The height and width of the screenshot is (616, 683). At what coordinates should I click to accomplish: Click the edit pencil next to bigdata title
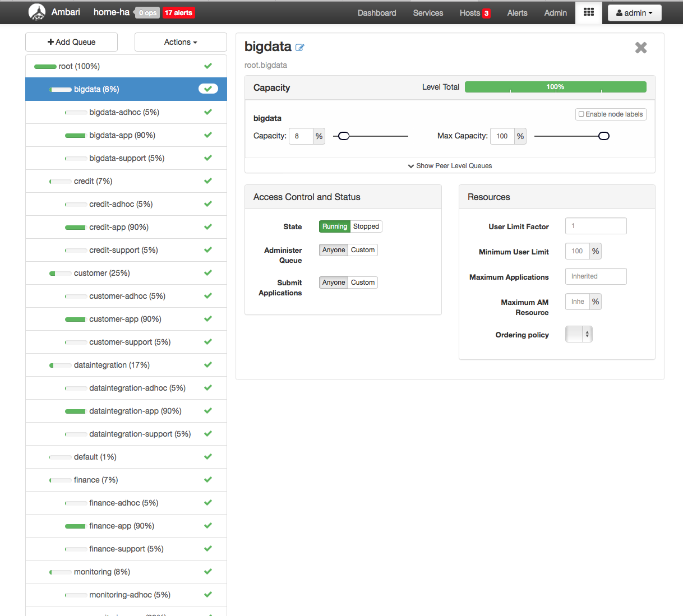(x=300, y=48)
